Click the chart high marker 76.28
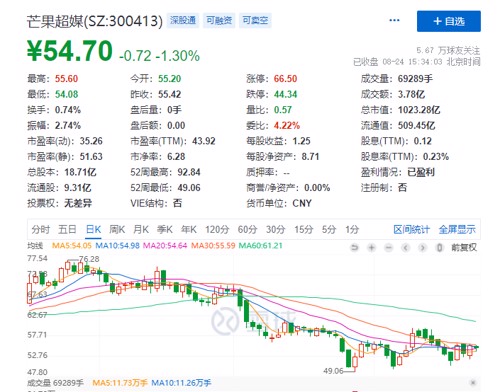The image size is (500, 392). [89, 259]
